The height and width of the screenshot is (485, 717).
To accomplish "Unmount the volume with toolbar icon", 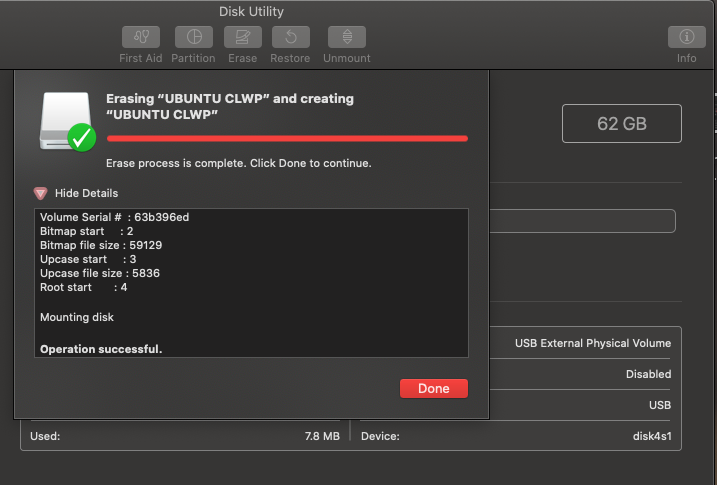I will tap(347, 37).
